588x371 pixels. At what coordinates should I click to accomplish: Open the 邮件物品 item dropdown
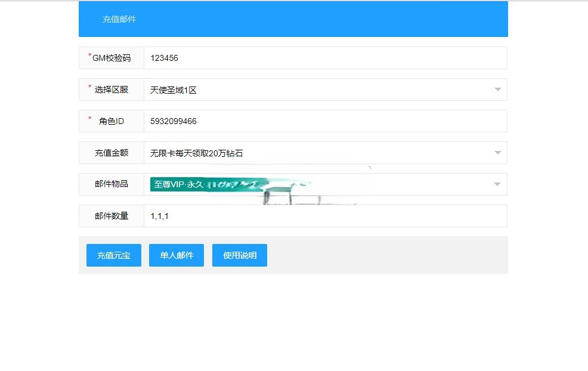(497, 184)
